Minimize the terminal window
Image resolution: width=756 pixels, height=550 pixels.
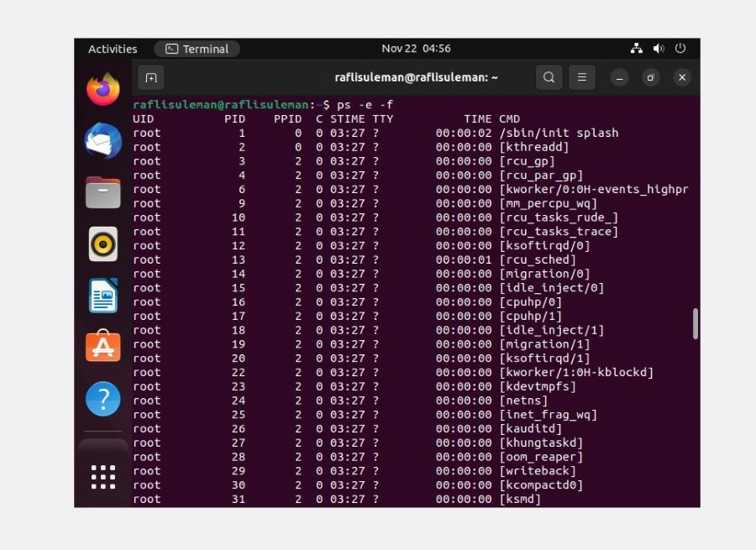point(620,77)
